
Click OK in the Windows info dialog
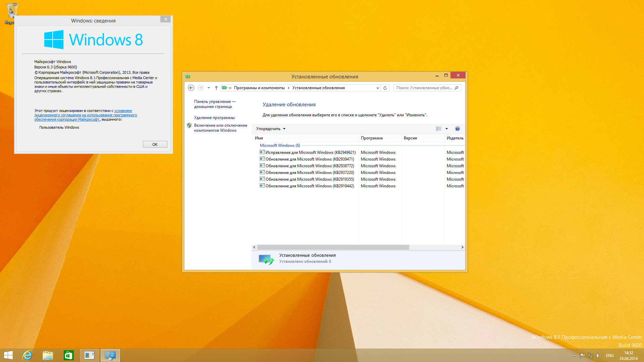[155, 144]
